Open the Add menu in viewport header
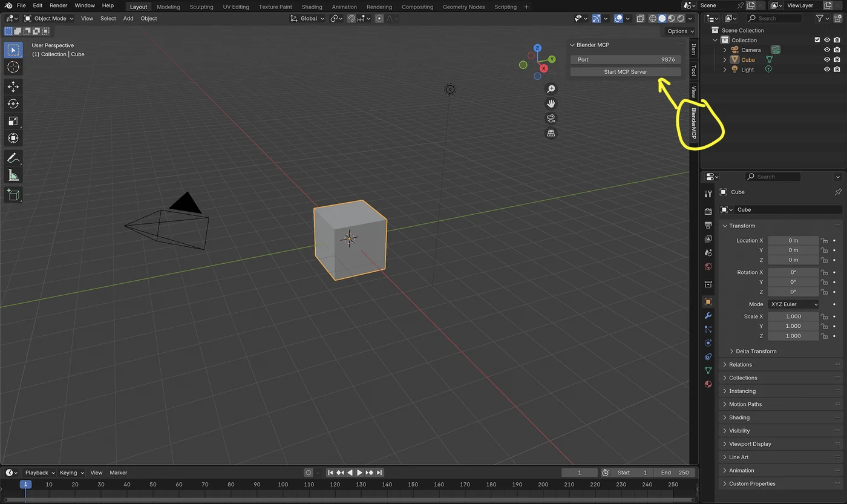The image size is (847, 504). (128, 18)
